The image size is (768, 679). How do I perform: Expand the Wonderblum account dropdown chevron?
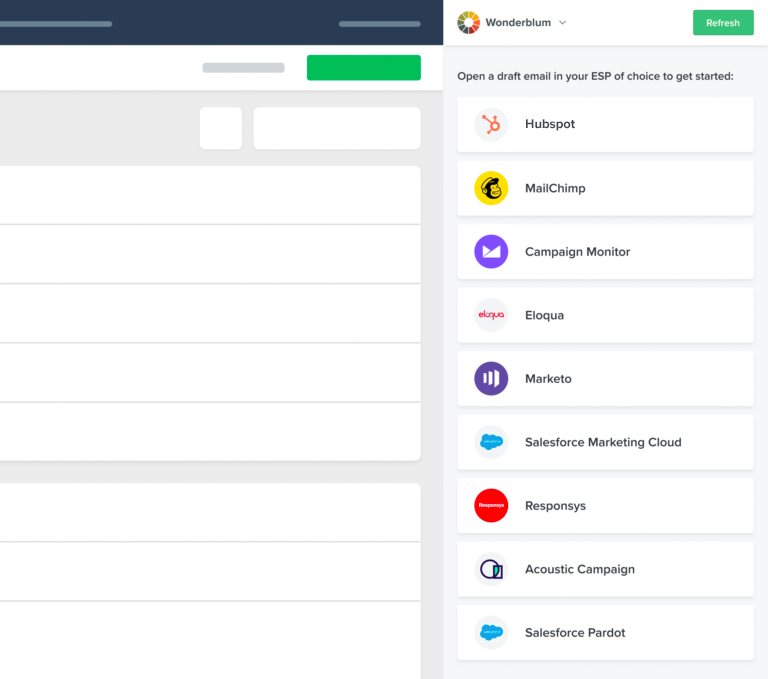[x=563, y=23]
